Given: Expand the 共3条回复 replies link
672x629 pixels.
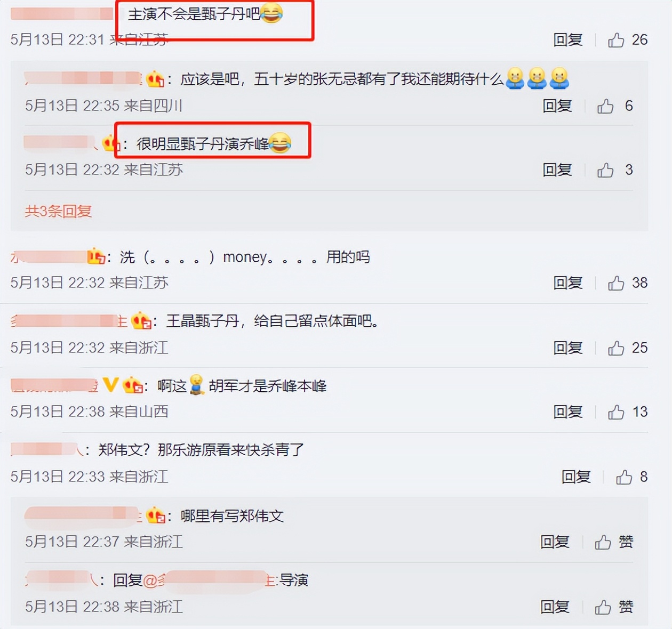Looking at the screenshot, I should pos(58,211).
